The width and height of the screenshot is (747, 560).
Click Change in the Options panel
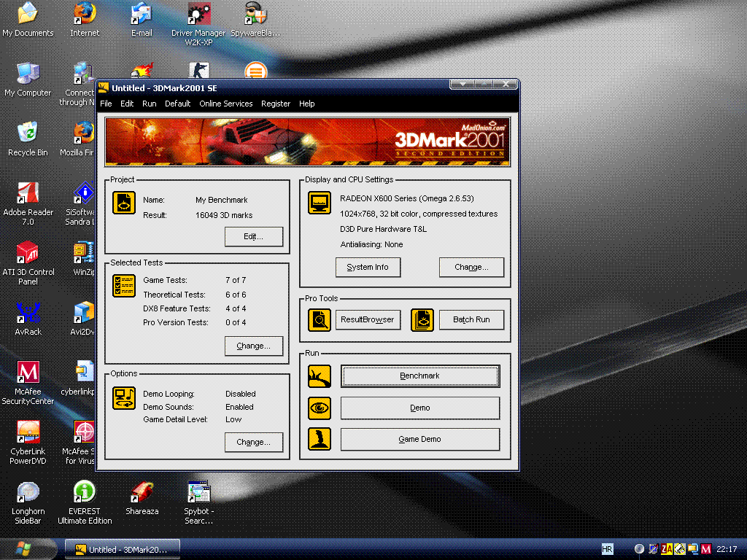coord(253,442)
